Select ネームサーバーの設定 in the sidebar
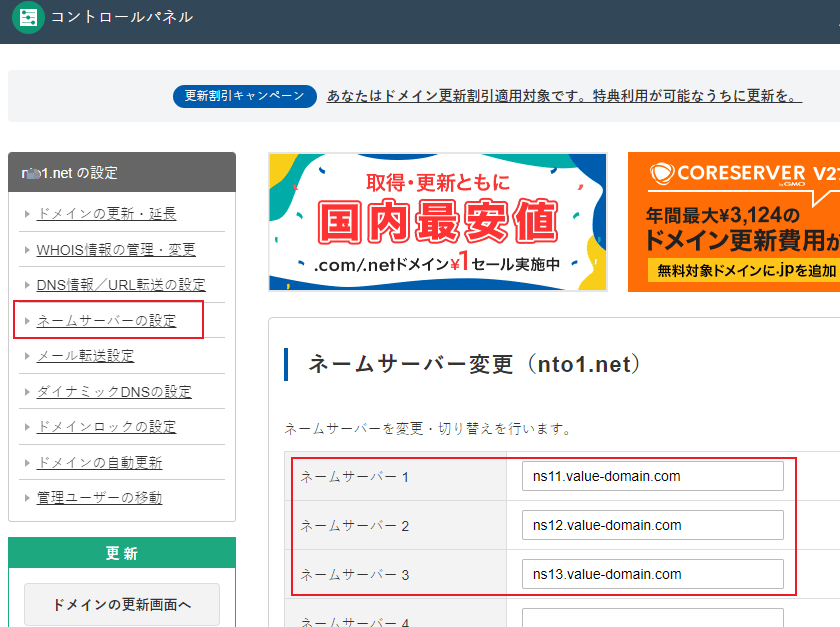The image size is (840, 627). click(106, 320)
